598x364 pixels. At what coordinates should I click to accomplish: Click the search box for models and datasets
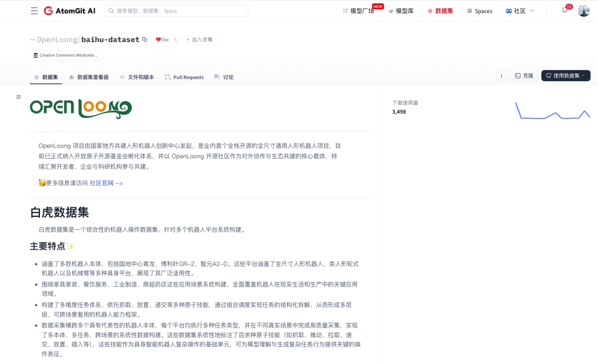[x=176, y=11]
